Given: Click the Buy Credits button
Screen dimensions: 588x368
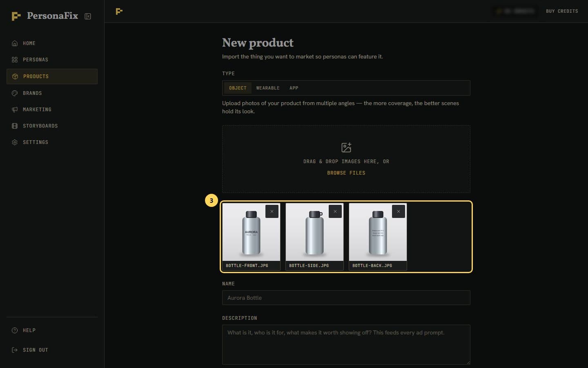Looking at the screenshot, I should click(562, 11).
